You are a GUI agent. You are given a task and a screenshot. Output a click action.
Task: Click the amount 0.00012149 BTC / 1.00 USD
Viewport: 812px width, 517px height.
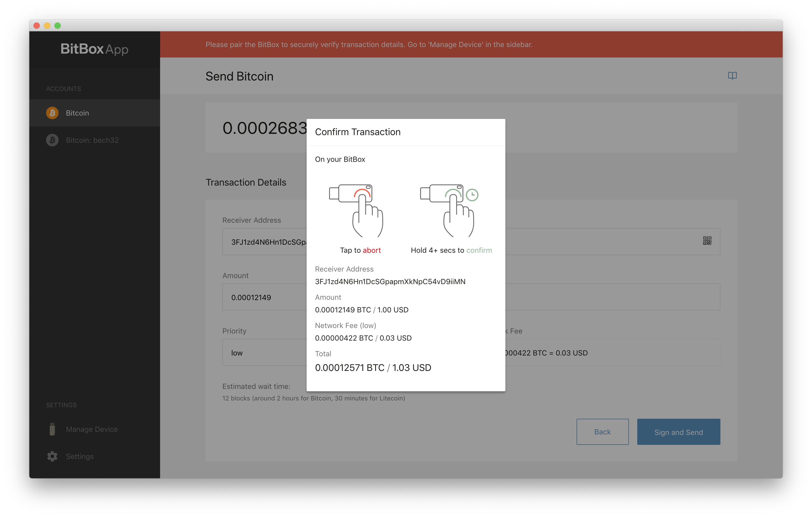362,310
